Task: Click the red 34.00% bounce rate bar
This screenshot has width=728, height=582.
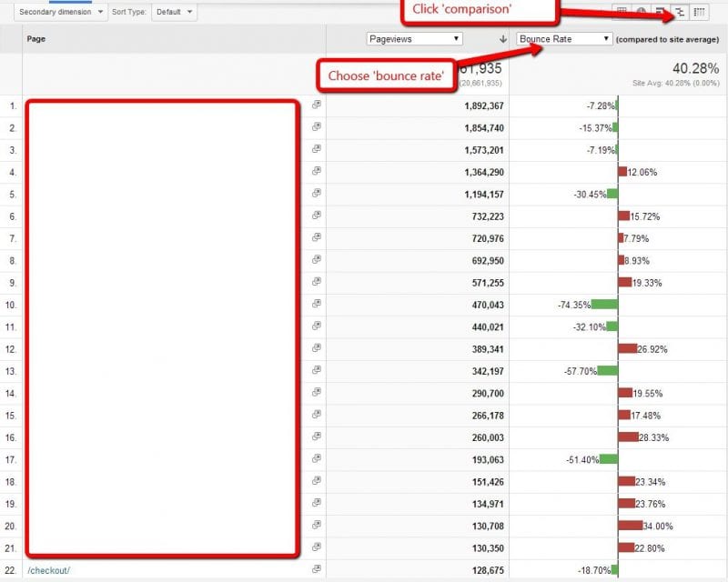Action: (x=630, y=525)
